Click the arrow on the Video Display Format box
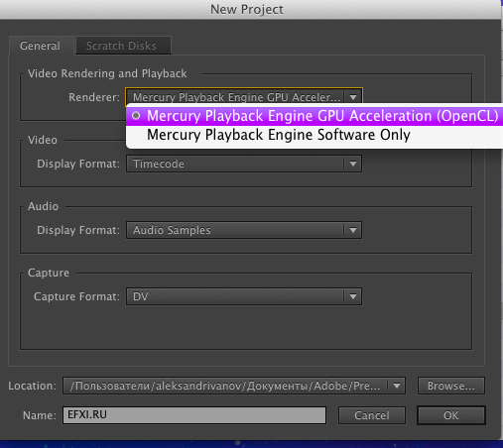The image size is (503, 448). 353,164
